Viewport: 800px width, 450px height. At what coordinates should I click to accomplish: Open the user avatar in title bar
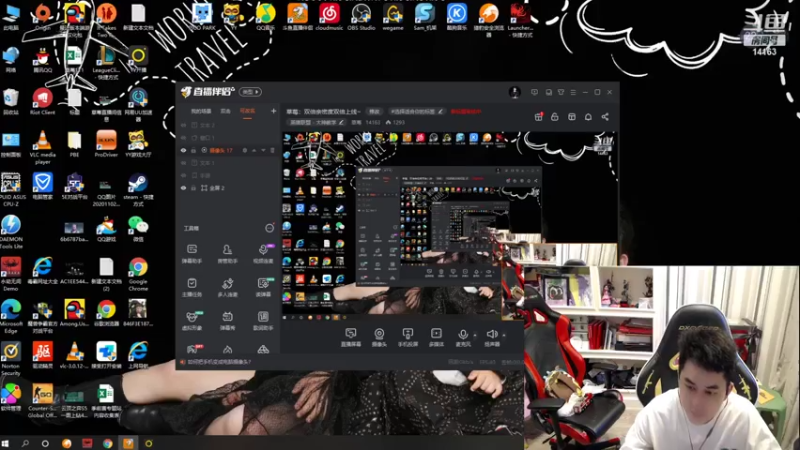pos(514,92)
